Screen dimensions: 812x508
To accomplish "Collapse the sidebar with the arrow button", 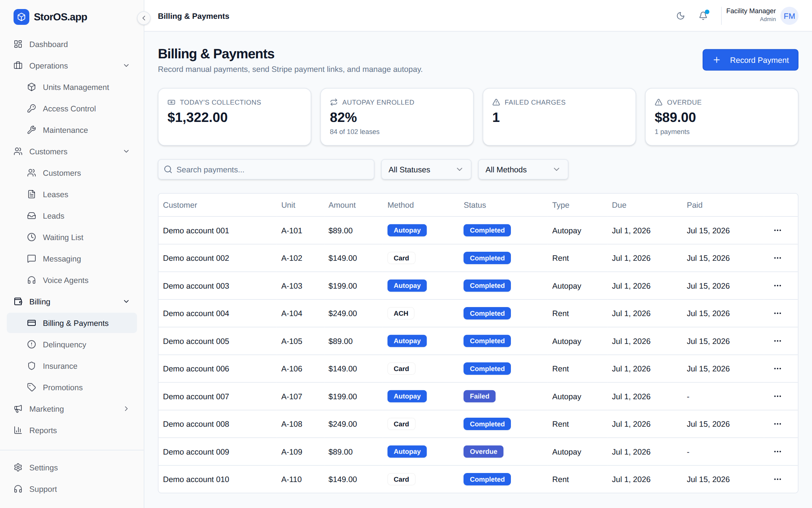I will click(x=144, y=18).
